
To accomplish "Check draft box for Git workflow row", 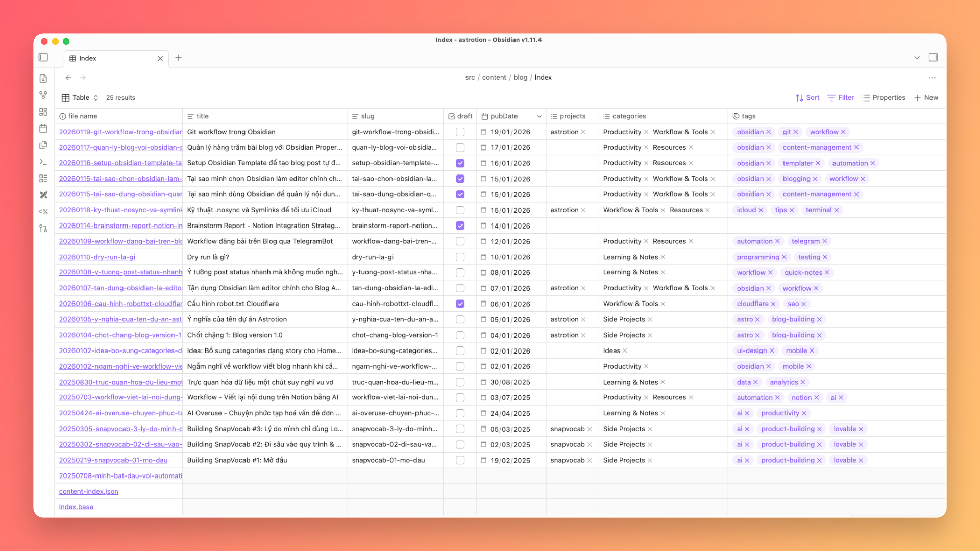I will 460,132.
